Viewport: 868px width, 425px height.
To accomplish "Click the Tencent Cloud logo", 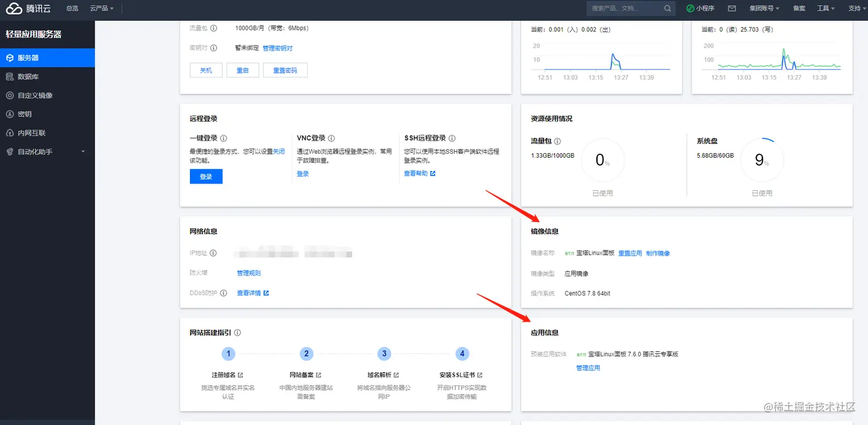I will [29, 8].
